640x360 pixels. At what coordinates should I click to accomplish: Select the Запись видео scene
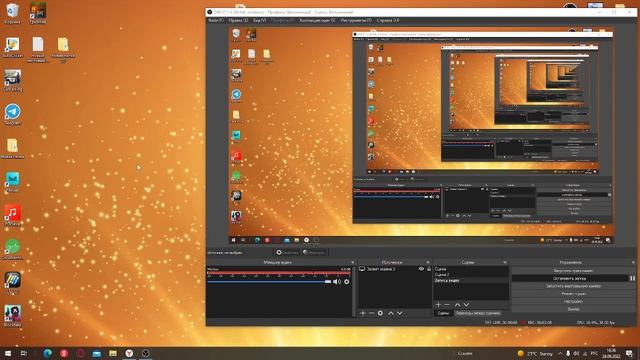pos(471,280)
